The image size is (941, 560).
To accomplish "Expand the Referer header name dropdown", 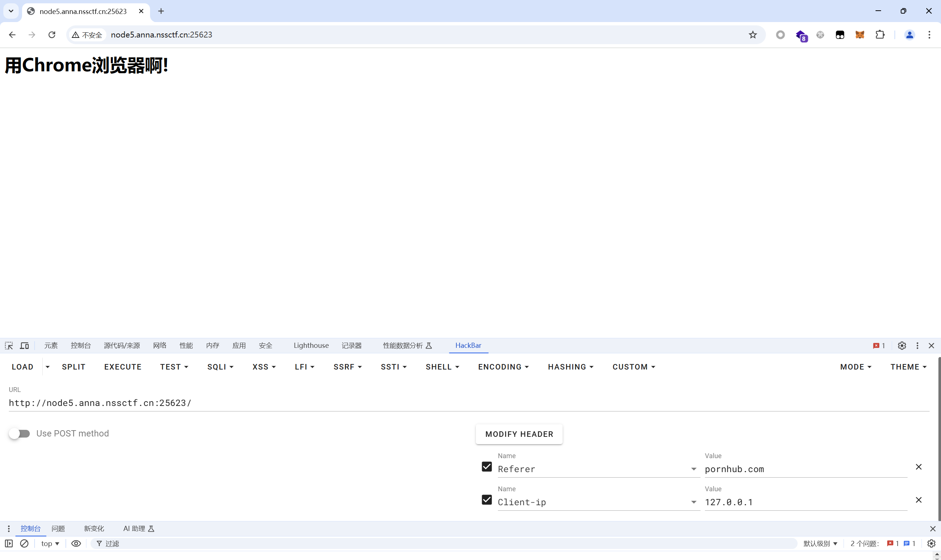I will coord(694,469).
